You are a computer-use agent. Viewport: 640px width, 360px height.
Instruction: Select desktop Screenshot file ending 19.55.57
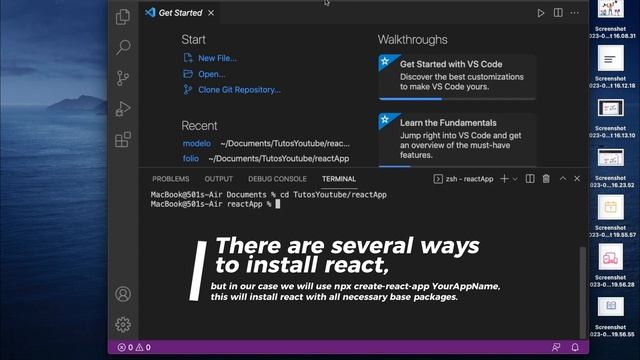click(611, 216)
